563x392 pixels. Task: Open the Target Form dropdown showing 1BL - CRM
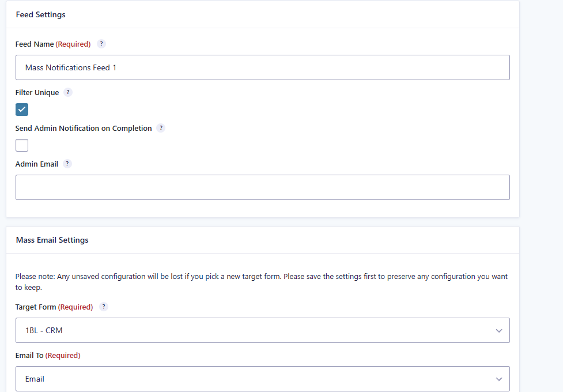coord(262,330)
